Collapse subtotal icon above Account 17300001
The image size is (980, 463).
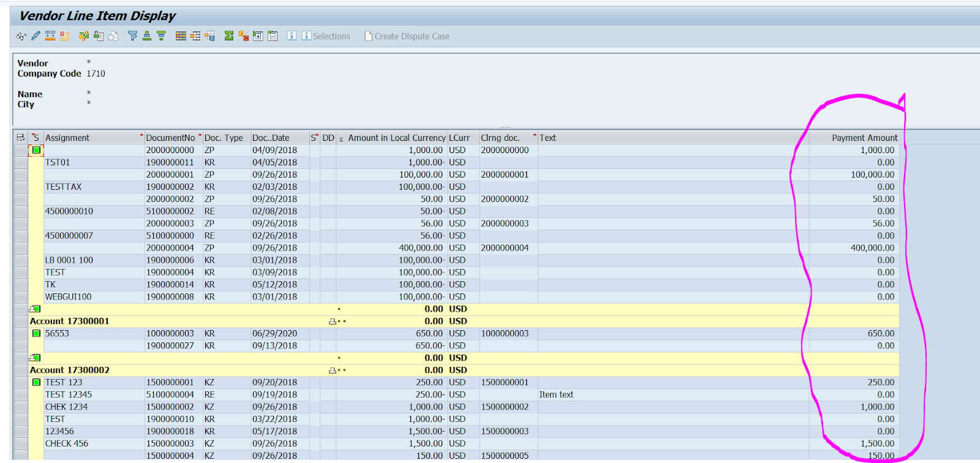click(x=35, y=309)
